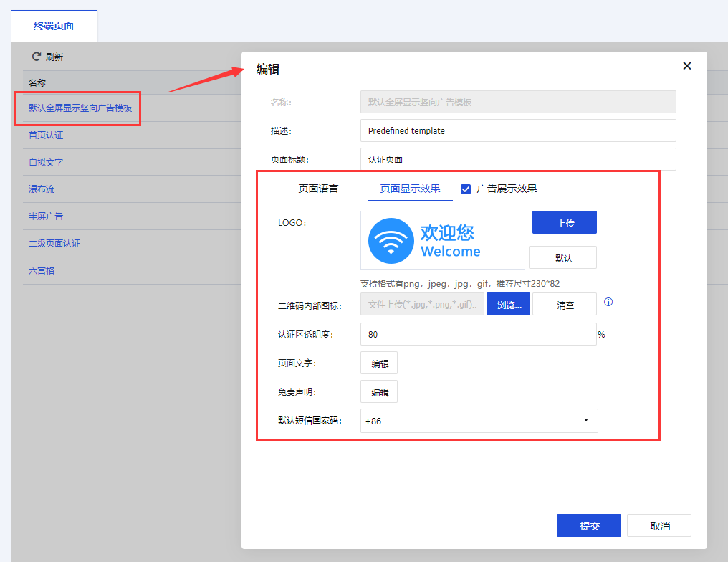Close the edit dialog with X
This screenshot has width=728, height=562.
click(x=686, y=66)
